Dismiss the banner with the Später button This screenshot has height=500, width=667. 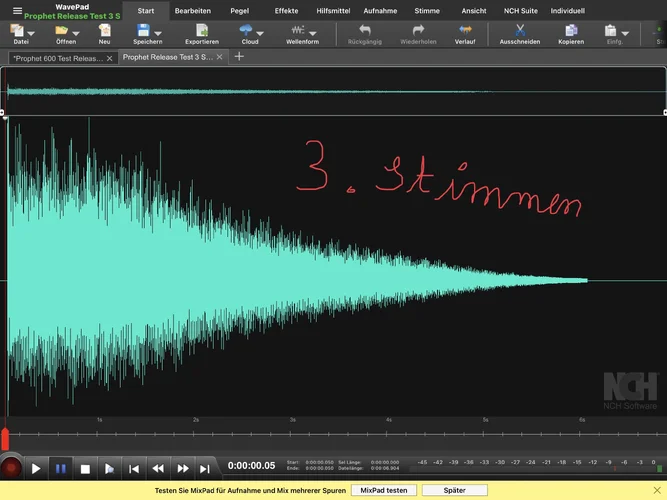point(454,491)
